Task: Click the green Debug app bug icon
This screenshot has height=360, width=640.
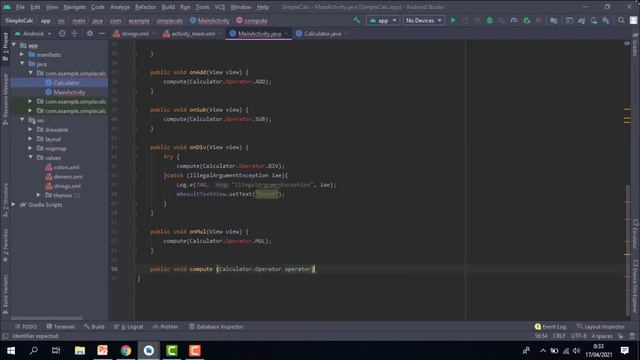Action: [x=489, y=20]
